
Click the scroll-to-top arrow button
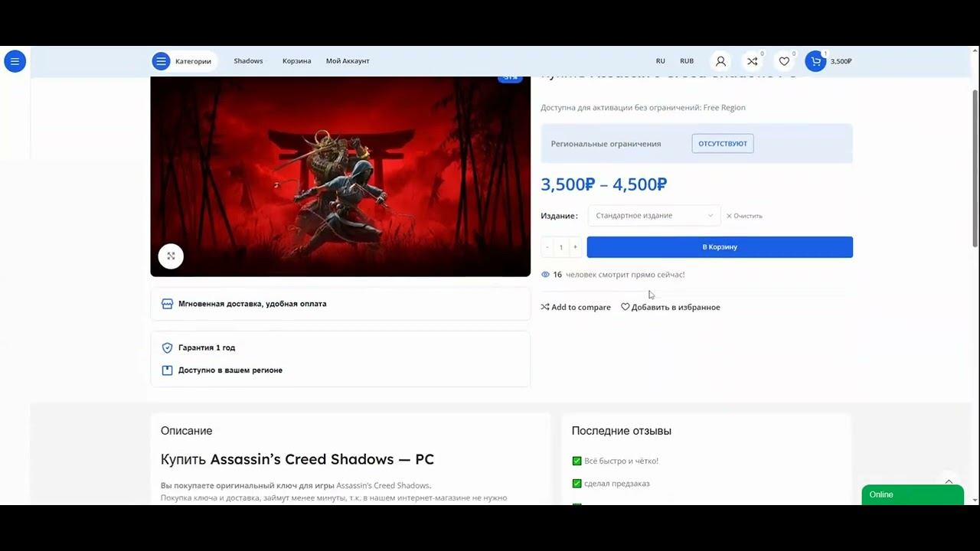tap(949, 481)
